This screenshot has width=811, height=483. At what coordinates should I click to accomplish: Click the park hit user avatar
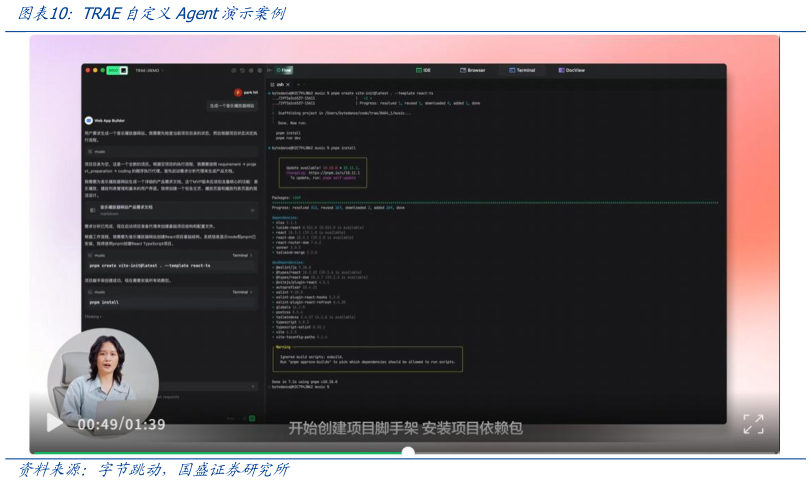pyautogui.click(x=238, y=91)
